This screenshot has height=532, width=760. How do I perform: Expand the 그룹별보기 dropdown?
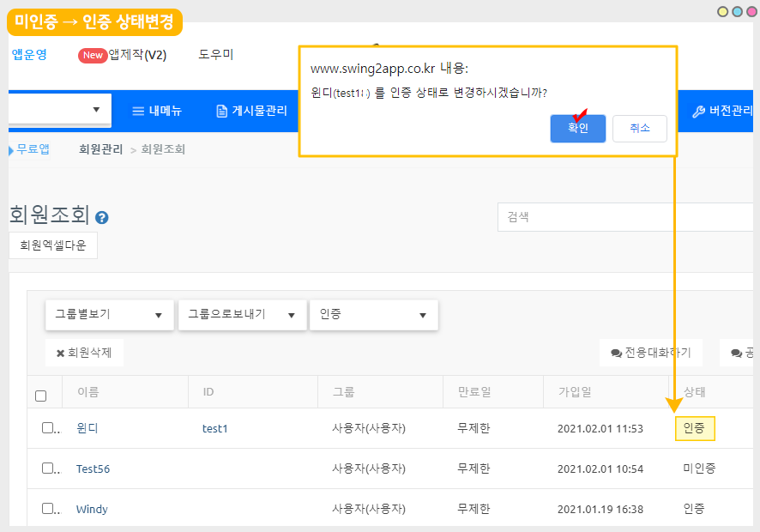point(109,315)
